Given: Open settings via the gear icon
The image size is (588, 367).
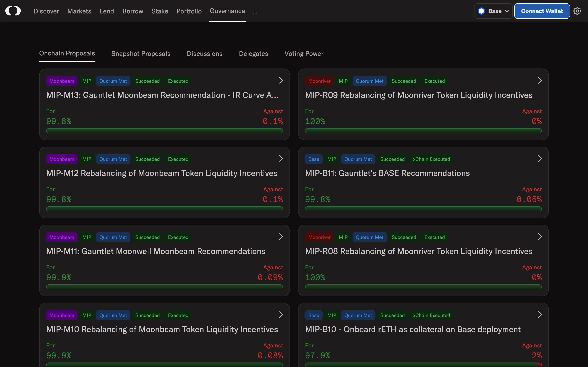Looking at the screenshot, I should [578, 11].
